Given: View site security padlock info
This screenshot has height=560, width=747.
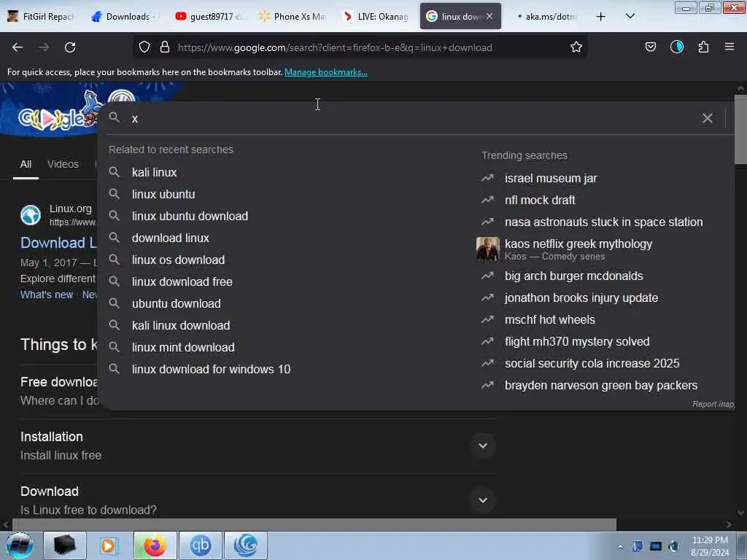Looking at the screenshot, I should click(x=165, y=47).
